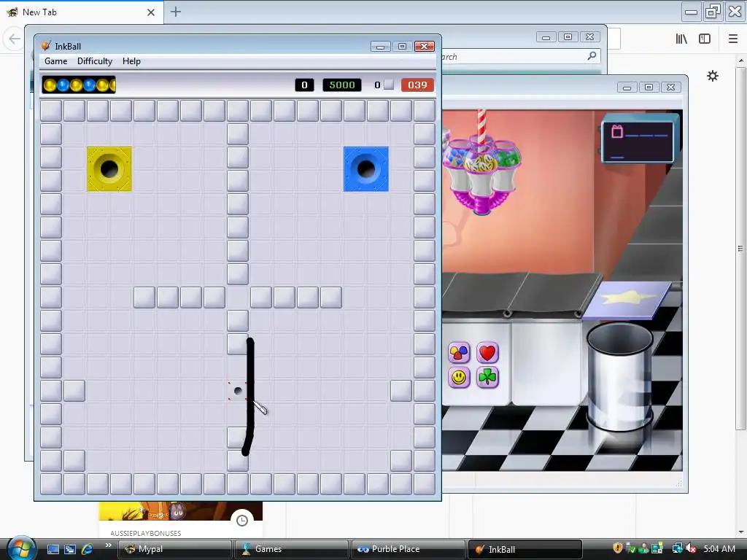Click the InkBall title bar icon
The image size is (747, 560).
[46, 46]
